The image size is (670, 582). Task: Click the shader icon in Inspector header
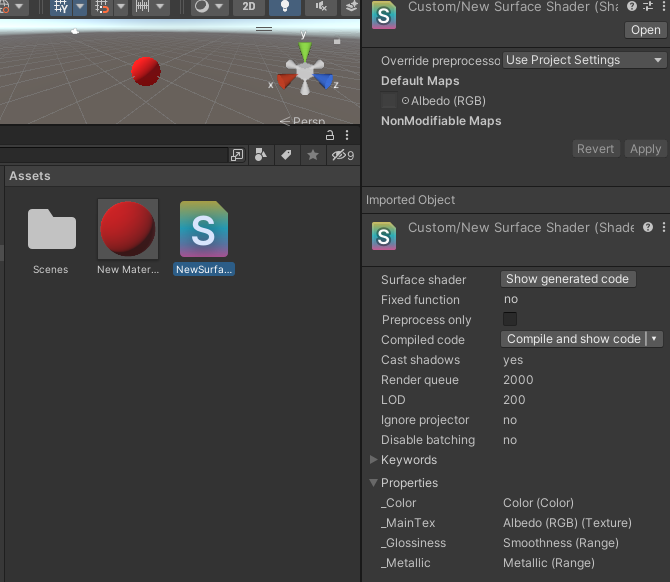click(x=384, y=15)
